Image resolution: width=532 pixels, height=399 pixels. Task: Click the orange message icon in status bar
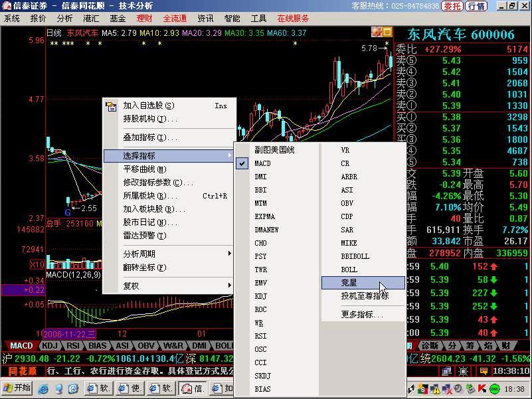(x=483, y=371)
